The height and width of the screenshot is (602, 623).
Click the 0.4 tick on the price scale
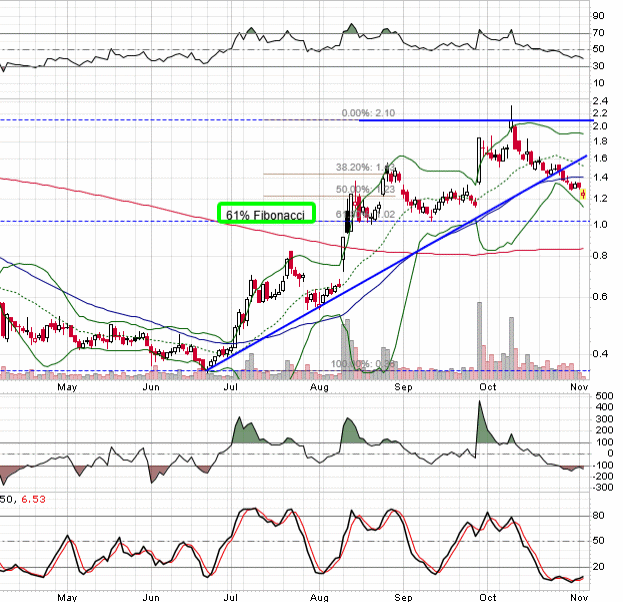coord(600,353)
